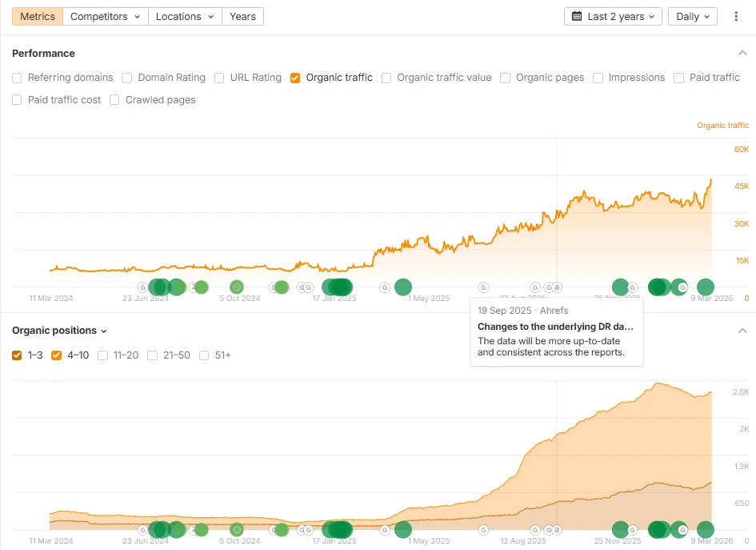Select the Metrics tab
The height and width of the screenshot is (550, 756).
pos(38,16)
